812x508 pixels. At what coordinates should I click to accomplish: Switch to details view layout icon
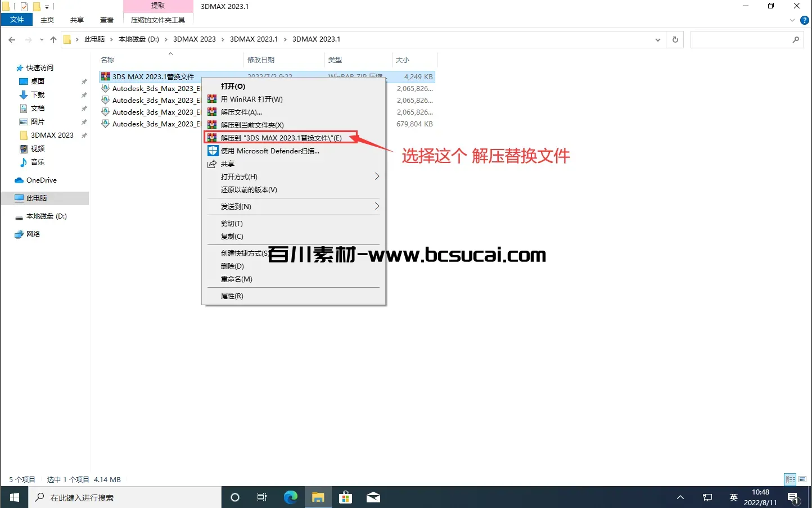pos(791,479)
